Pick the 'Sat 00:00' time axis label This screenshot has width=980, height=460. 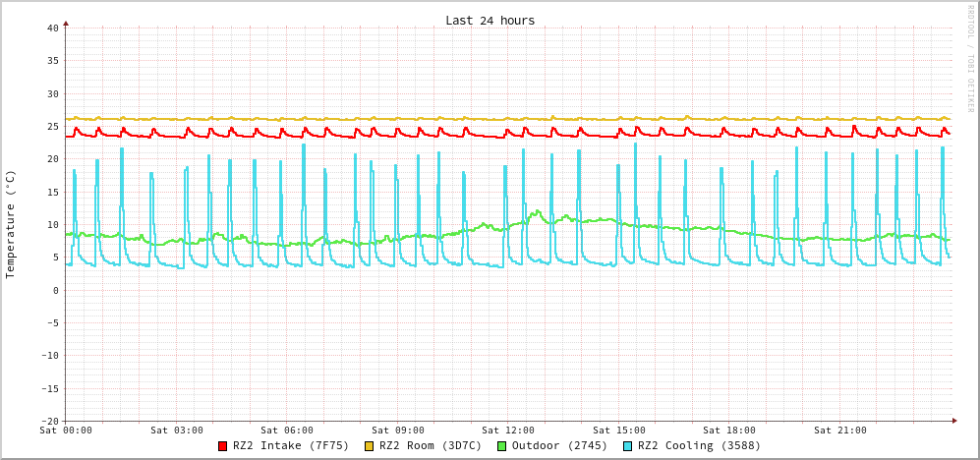point(66,431)
